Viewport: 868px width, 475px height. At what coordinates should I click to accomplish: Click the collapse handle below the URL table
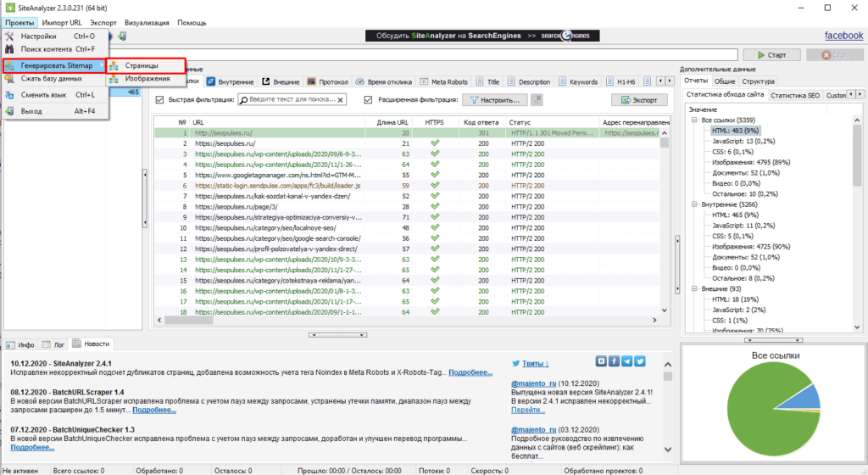click(337, 335)
